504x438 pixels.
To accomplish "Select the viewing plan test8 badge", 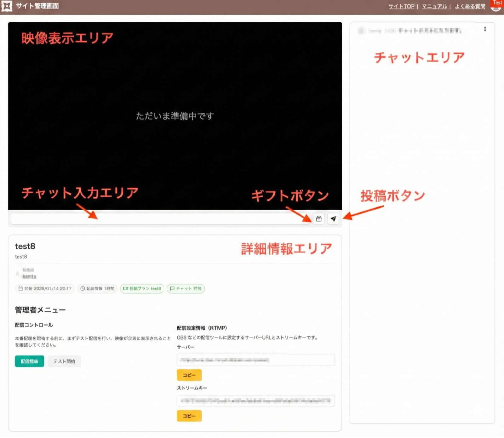I will 142,288.
